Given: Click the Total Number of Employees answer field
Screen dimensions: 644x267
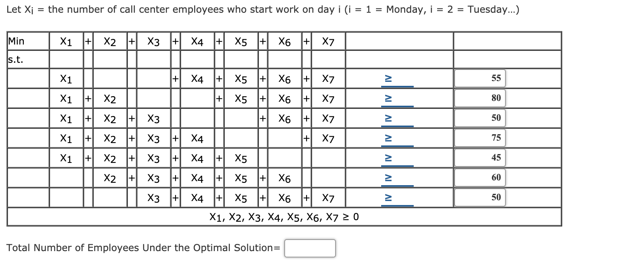Looking at the screenshot, I should (x=310, y=248).
